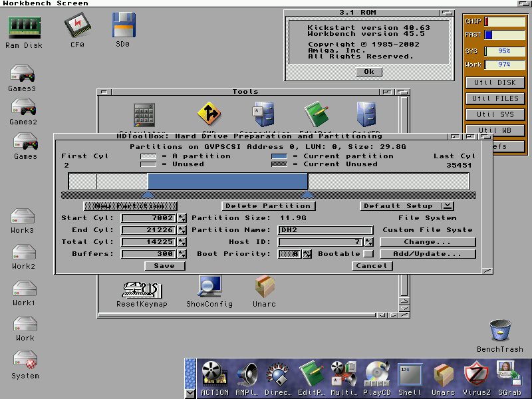Select the Games3 drive icon
532x399 pixels.
click(x=23, y=73)
